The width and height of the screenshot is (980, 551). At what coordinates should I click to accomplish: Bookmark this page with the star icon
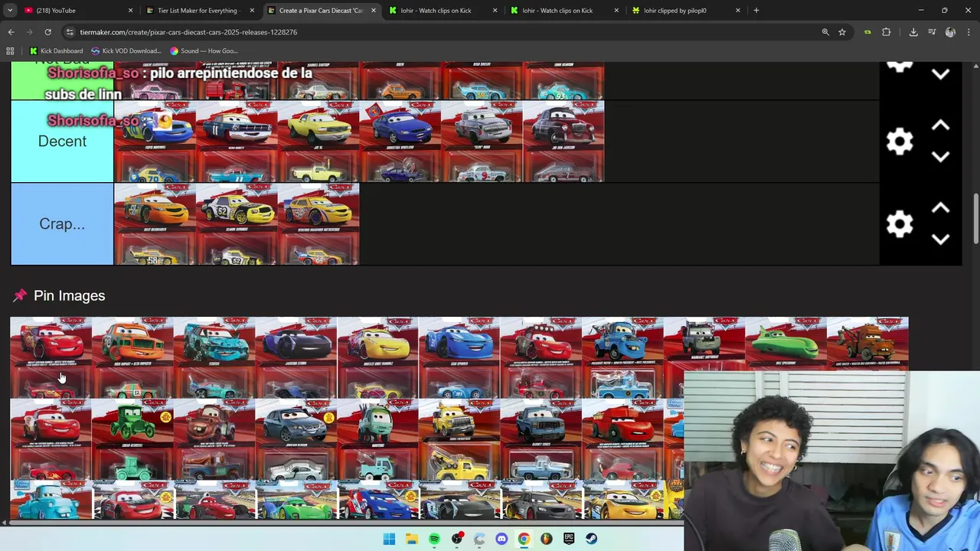[x=842, y=32]
